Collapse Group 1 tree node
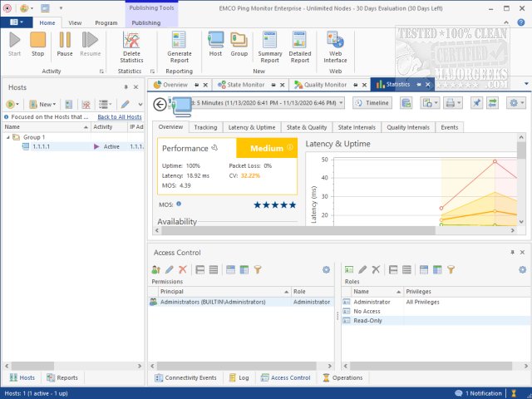 click(x=8, y=137)
